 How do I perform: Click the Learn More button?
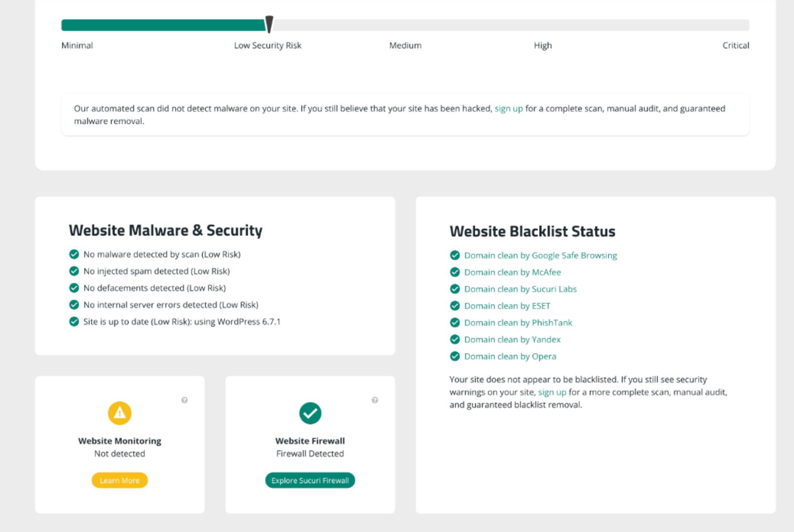click(120, 480)
